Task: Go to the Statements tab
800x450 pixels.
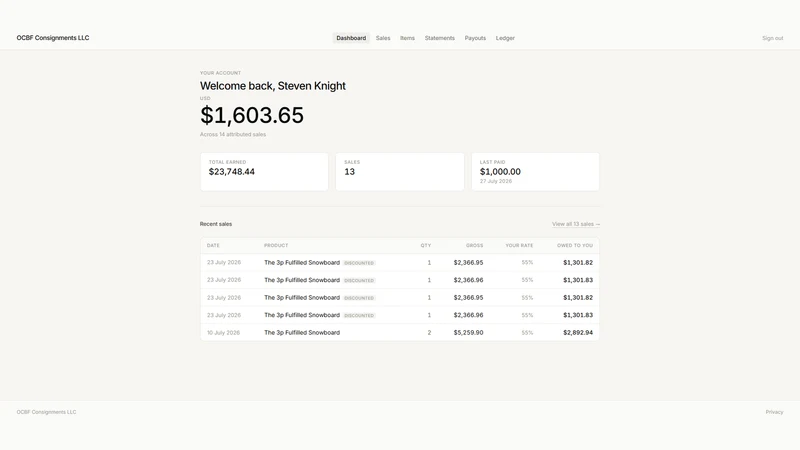Action: [x=439, y=38]
